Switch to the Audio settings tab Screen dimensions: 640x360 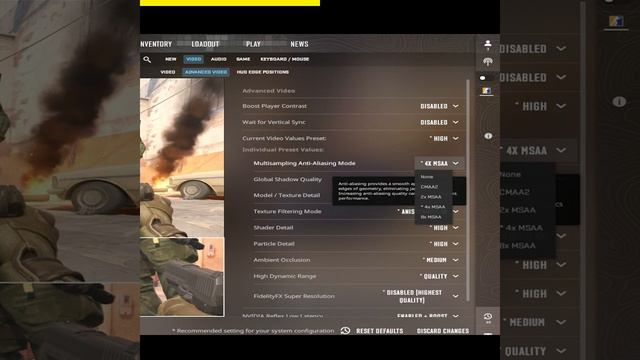[x=218, y=59]
